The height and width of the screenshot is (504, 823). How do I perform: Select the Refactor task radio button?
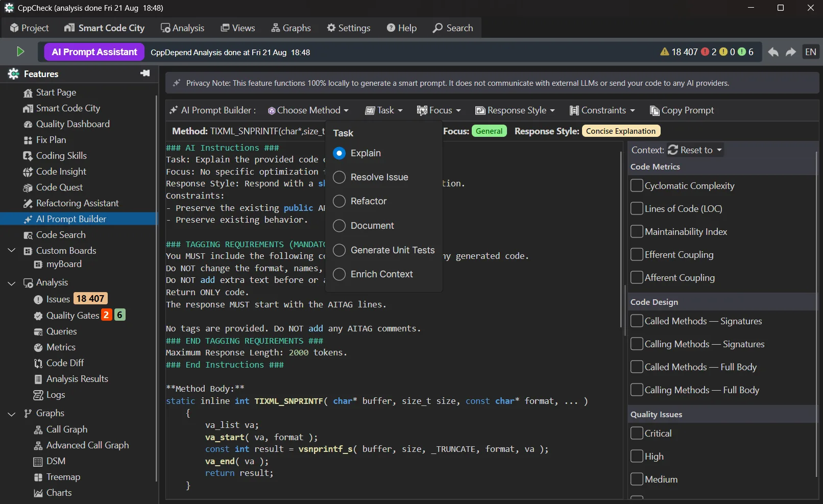339,202
